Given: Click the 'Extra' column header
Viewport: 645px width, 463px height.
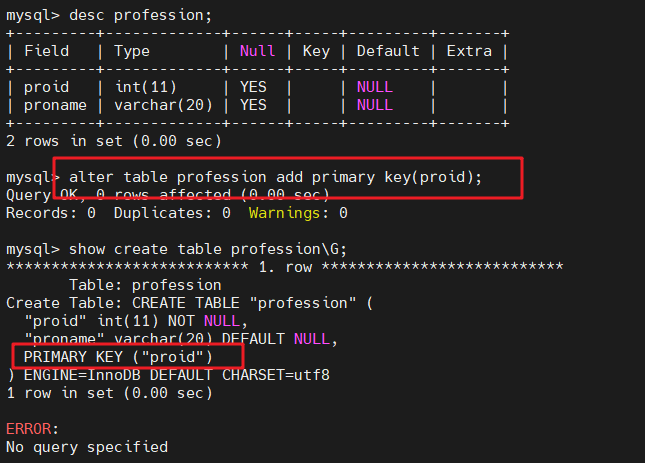Looking at the screenshot, I should pyautogui.click(x=469, y=50).
